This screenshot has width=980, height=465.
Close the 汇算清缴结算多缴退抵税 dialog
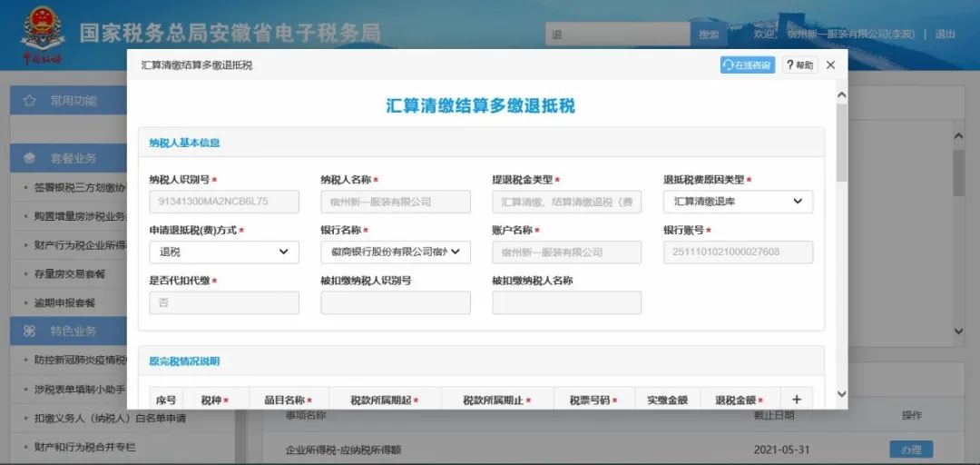(x=830, y=65)
